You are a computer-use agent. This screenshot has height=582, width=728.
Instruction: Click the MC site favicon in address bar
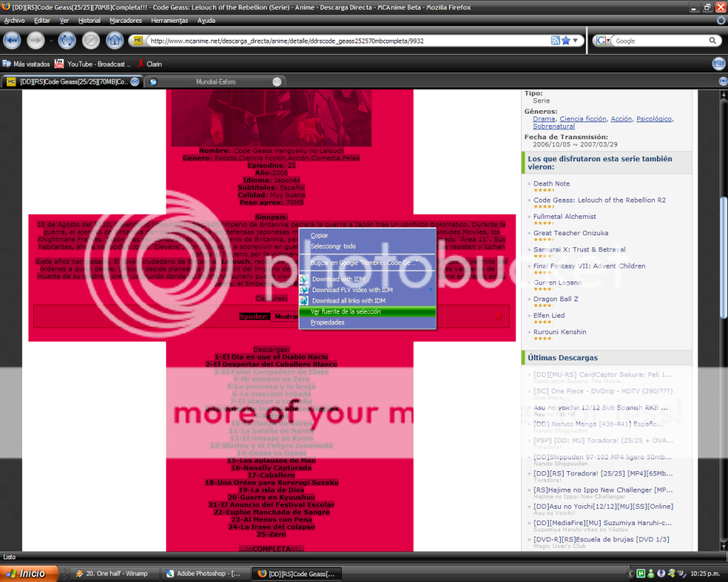[138, 41]
